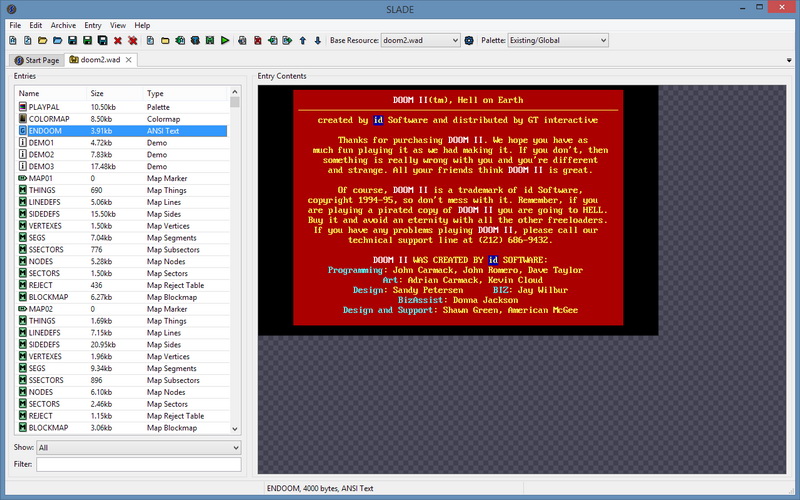Click the green Run archive play icon
The height and width of the screenshot is (500, 800).
[x=226, y=41]
